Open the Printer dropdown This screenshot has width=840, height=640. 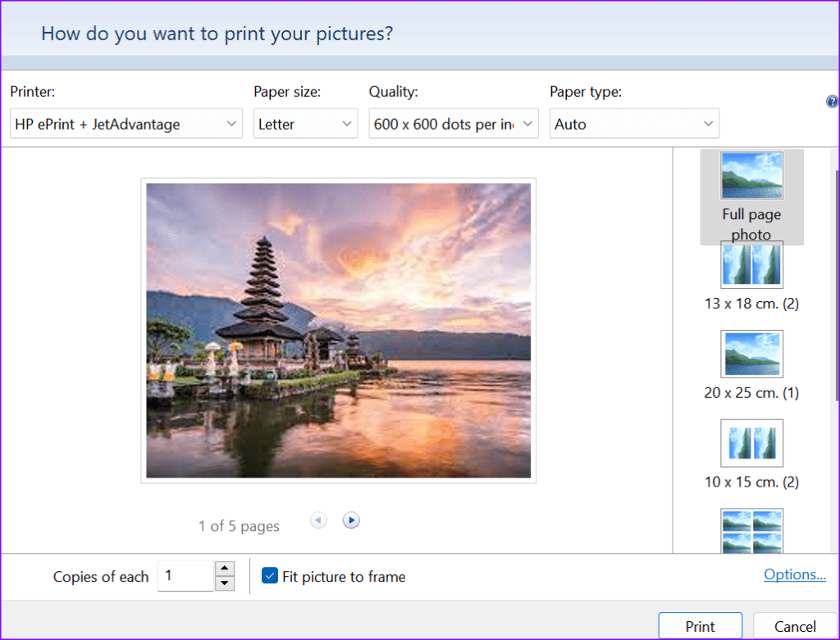tap(126, 123)
